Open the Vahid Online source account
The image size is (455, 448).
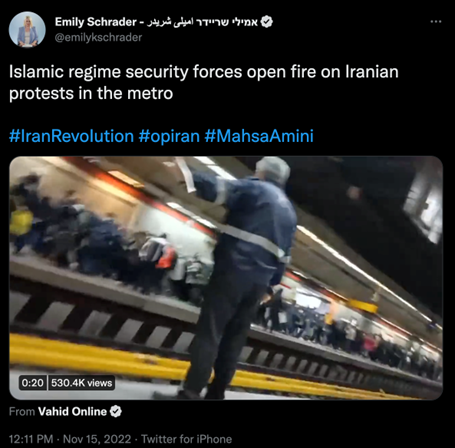72,412
